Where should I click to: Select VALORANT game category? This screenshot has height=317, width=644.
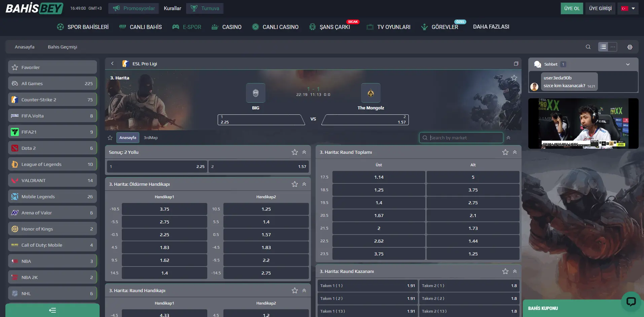point(52,180)
